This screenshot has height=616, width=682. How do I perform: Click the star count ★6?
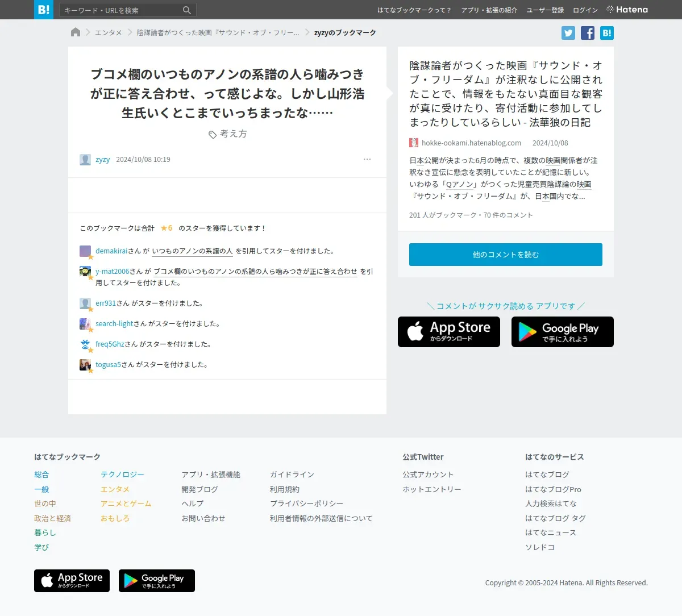(167, 228)
